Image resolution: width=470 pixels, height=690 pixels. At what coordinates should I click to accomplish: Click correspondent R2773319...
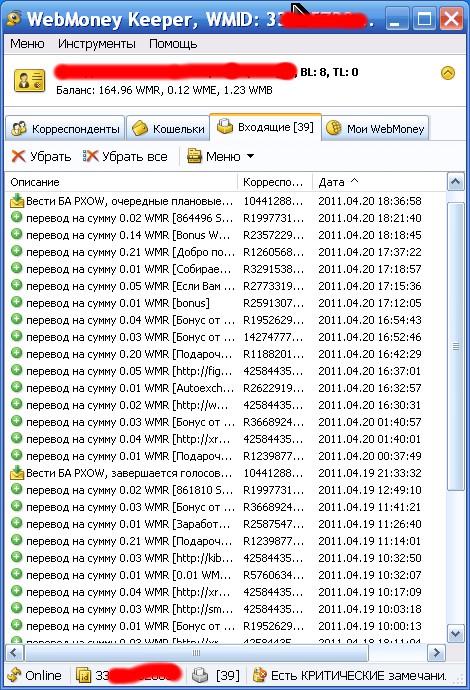[273, 286]
